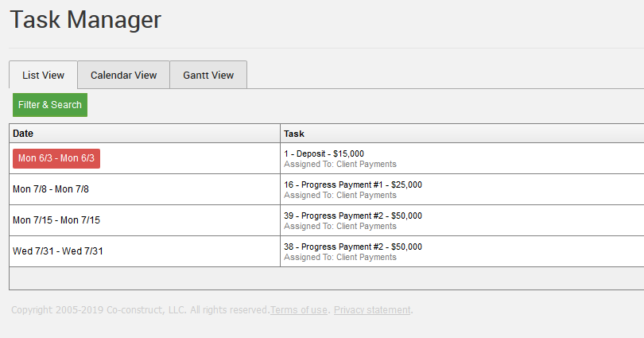Image resolution: width=644 pixels, height=338 pixels.
Task: Click the Date column header
Action: point(145,134)
